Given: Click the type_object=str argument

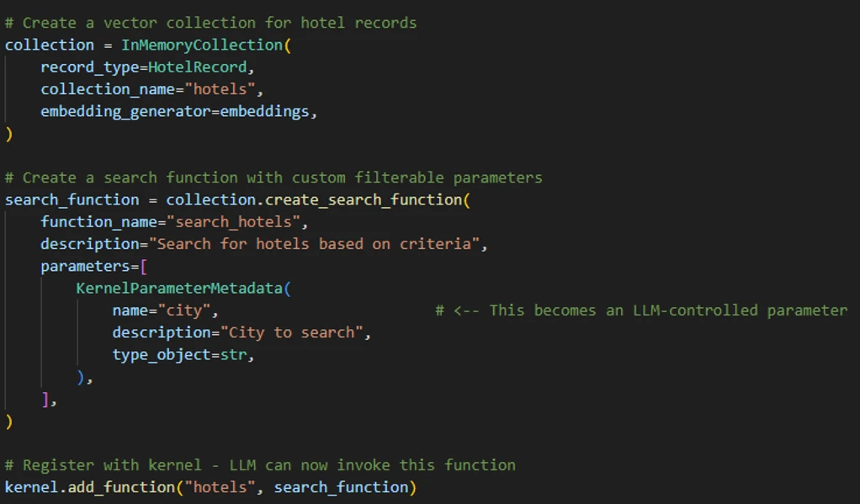Looking at the screenshot, I should [x=179, y=355].
